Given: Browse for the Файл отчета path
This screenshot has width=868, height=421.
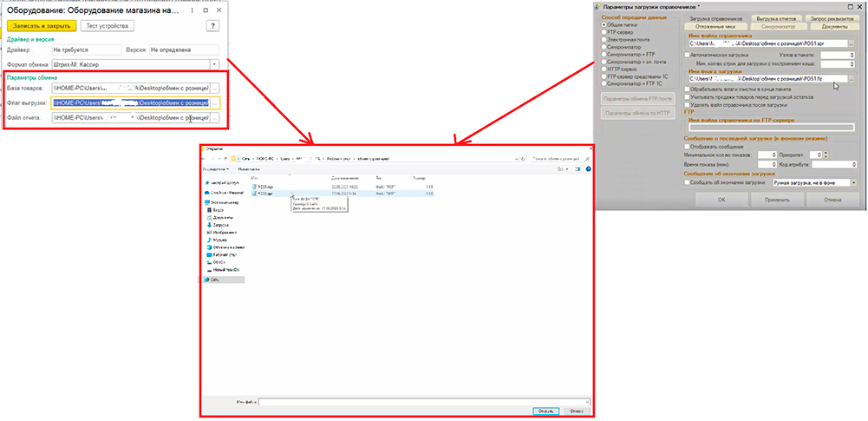Looking at the screenshot, I should pos(215,117).
